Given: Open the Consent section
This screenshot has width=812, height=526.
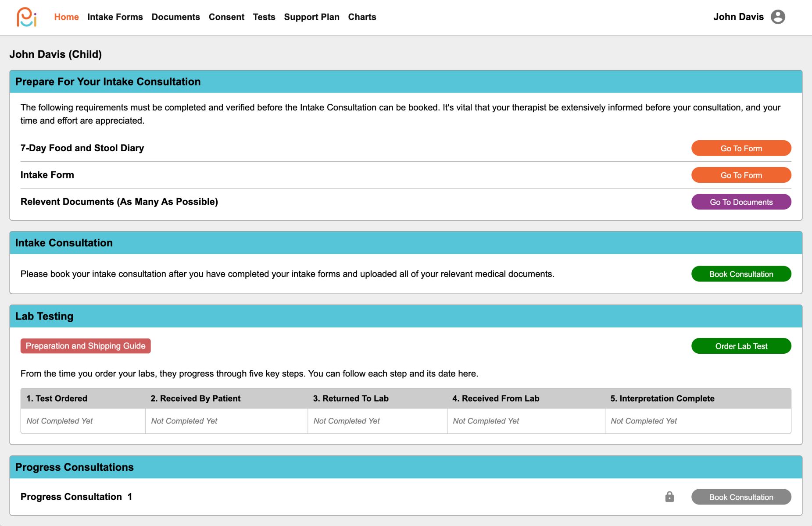Looking at the screenshot, I should coord(226,17).
